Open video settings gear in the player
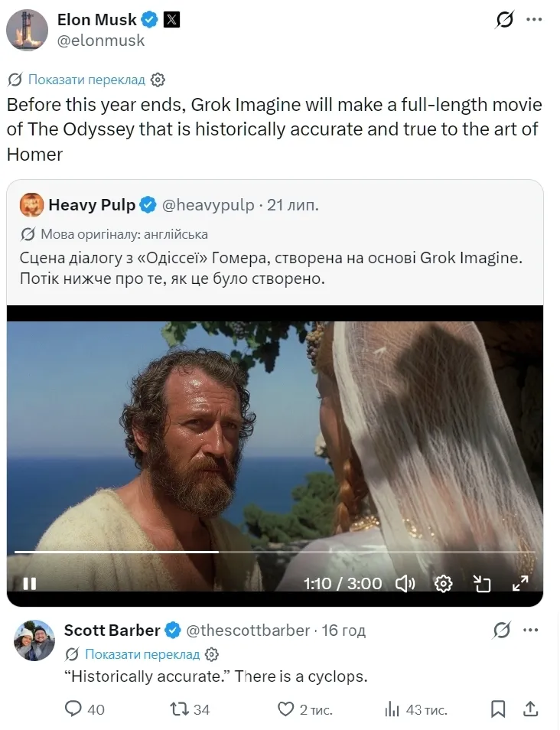 pos(443,583)
